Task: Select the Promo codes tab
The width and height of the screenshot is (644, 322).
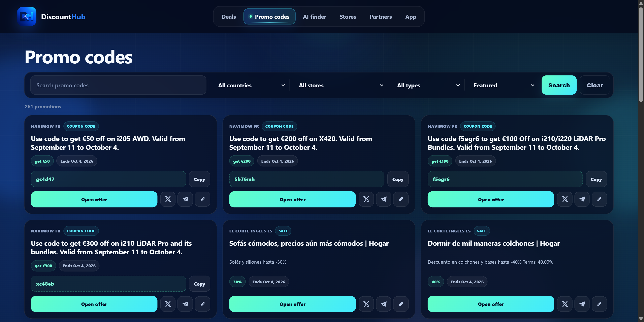Action: coord(269,17)
